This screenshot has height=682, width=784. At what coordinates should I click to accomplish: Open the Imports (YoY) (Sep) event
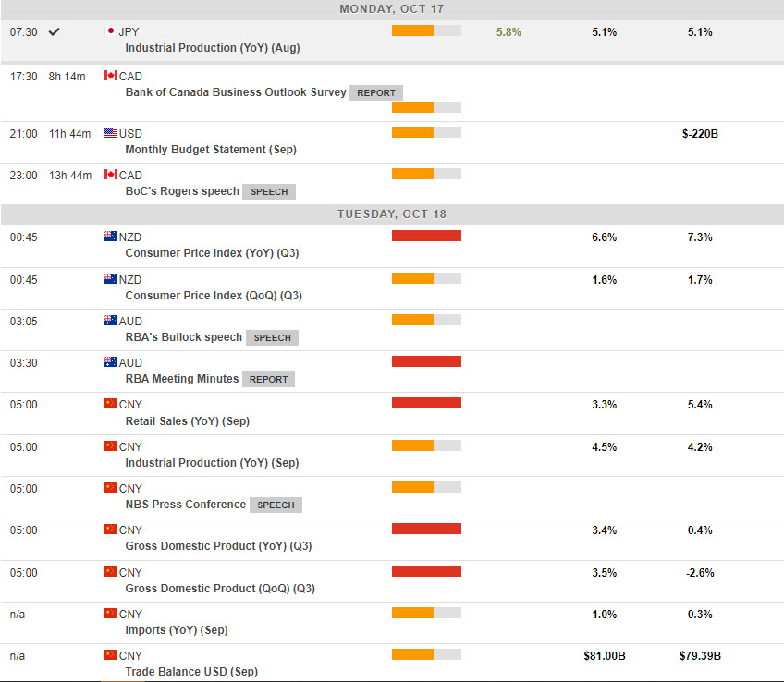coord(177,630)
